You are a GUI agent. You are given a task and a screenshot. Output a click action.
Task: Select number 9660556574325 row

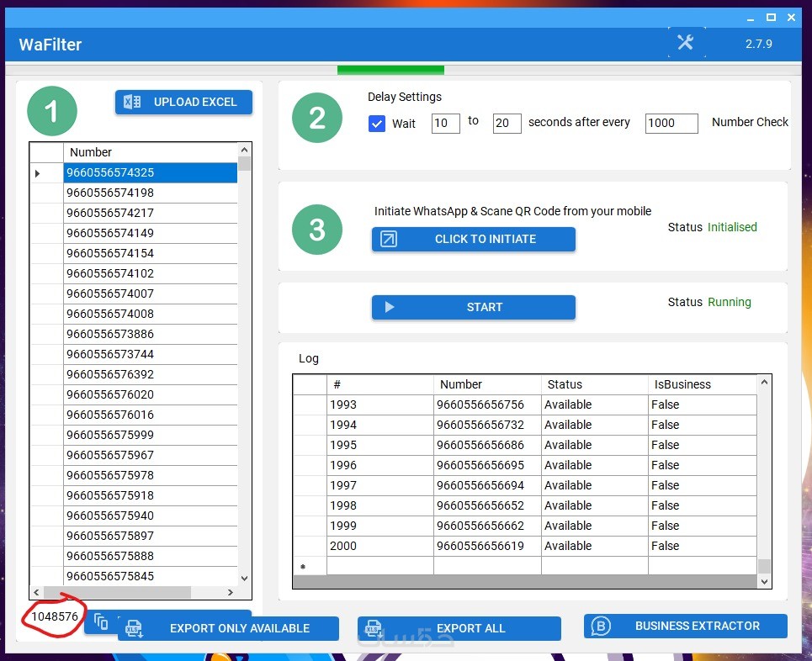(x=150, y=172)
